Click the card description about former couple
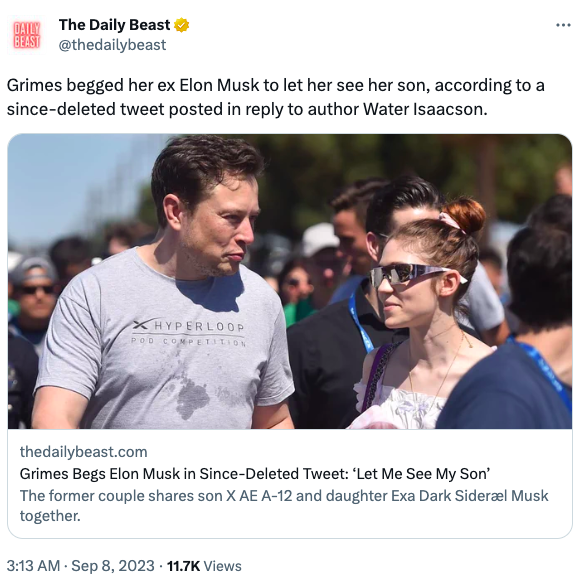The width and height of the screenshot is (587, 584). pyautogui.click(x=284, y=506)
